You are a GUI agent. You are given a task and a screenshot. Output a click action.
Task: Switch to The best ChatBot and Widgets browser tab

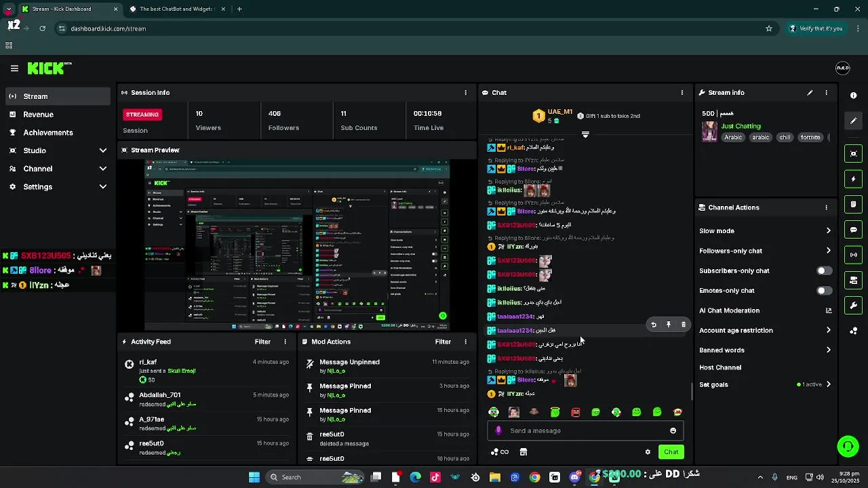point(176,9)
